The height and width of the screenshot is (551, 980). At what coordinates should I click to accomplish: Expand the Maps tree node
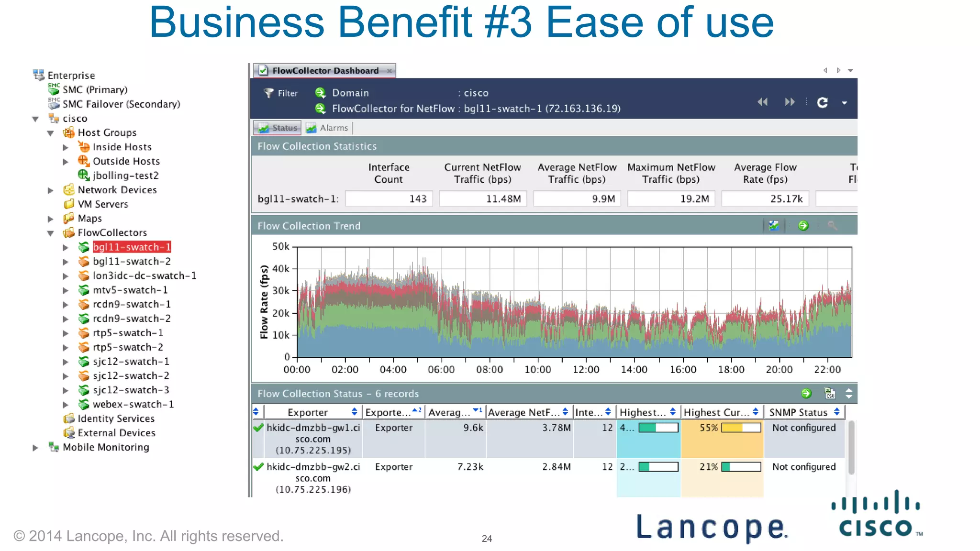click(x=50, y=219)
